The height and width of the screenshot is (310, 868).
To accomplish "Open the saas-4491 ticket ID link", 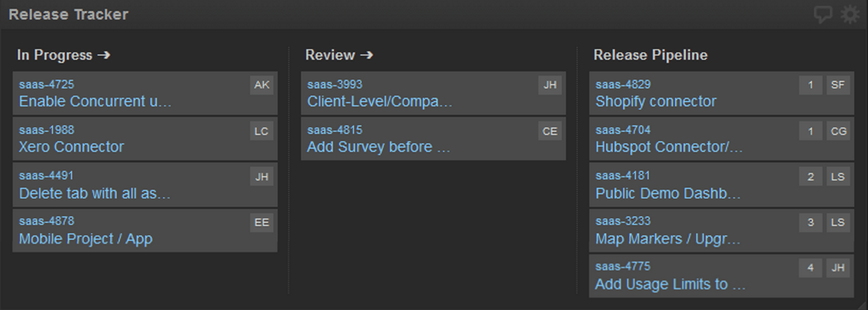I will pos(46,176).
